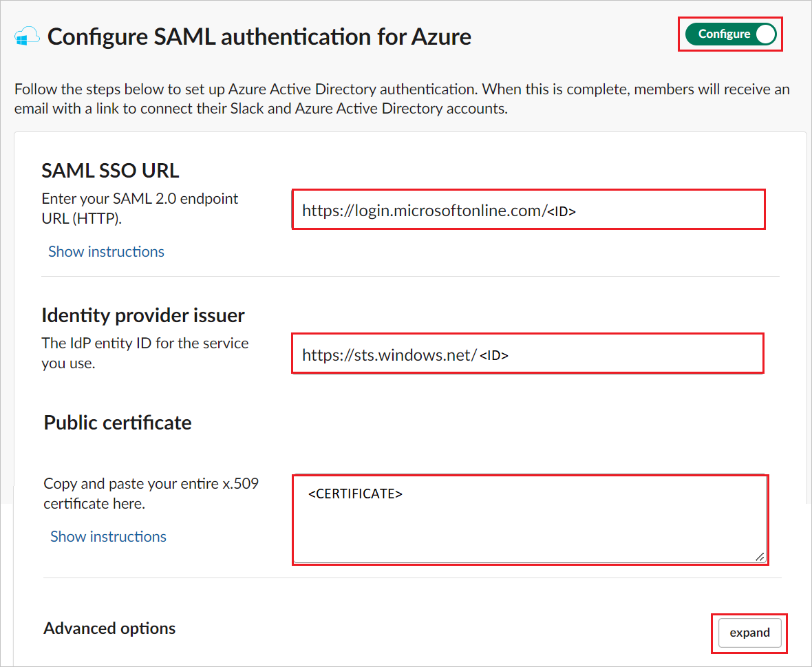Click the SAML SSO URL section heading
The height and width of the screenshot is (667, 812).
click(x=110, y=171)
